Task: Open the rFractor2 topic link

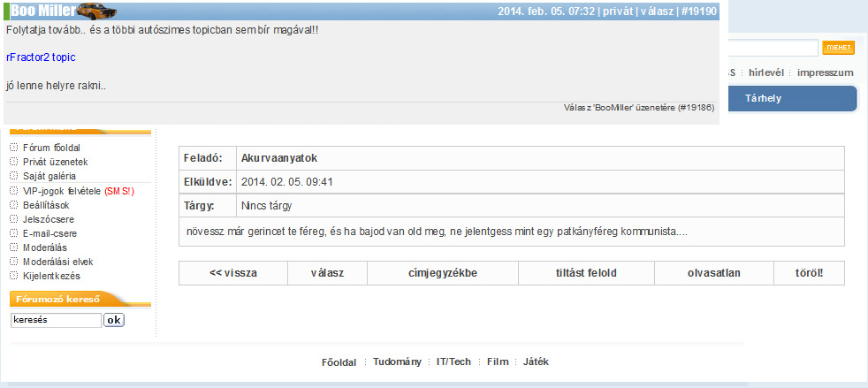Action: (x=41, y=57)
